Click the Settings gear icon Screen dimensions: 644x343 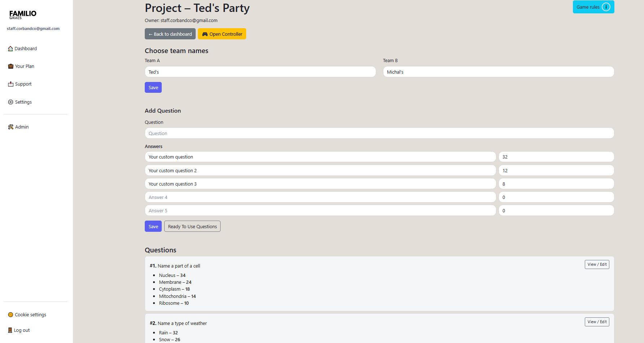pos(11,102)
